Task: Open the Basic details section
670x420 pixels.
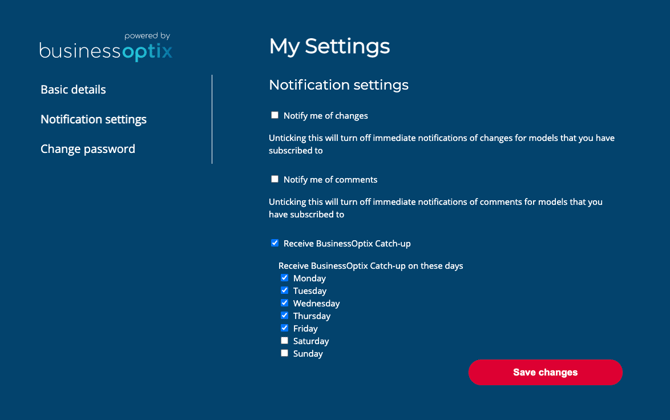Action: (73, 90)
